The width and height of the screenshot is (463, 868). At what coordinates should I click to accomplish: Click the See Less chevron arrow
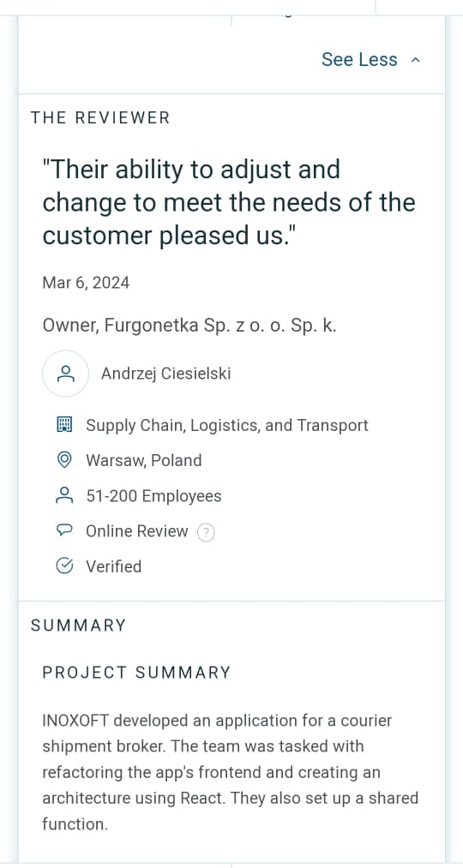click(x=415, y=60)
